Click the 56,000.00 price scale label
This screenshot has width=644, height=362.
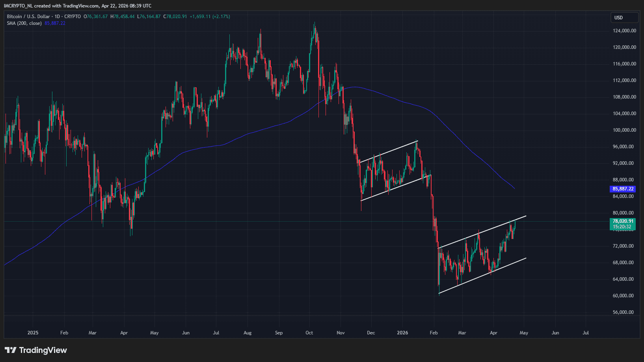coord(623,312)
